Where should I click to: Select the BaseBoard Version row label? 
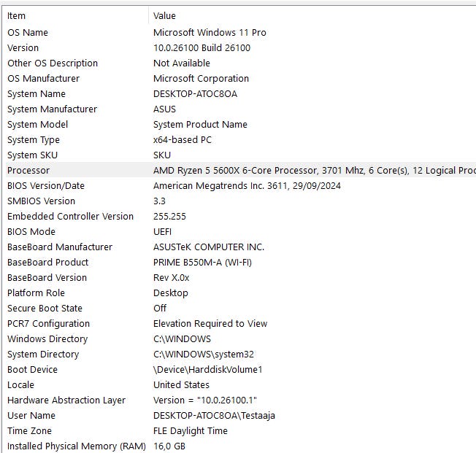47,278
